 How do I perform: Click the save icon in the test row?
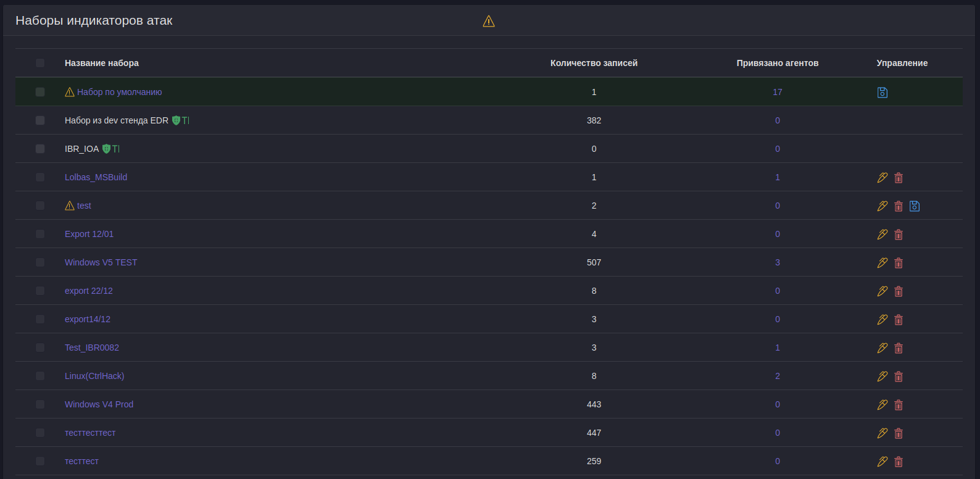pyautogui.click(x=915, y=206)
